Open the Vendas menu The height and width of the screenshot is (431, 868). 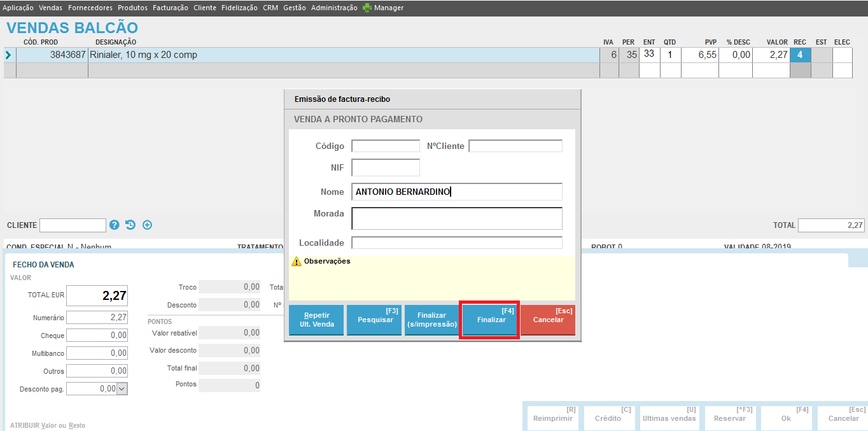[51, 8]
